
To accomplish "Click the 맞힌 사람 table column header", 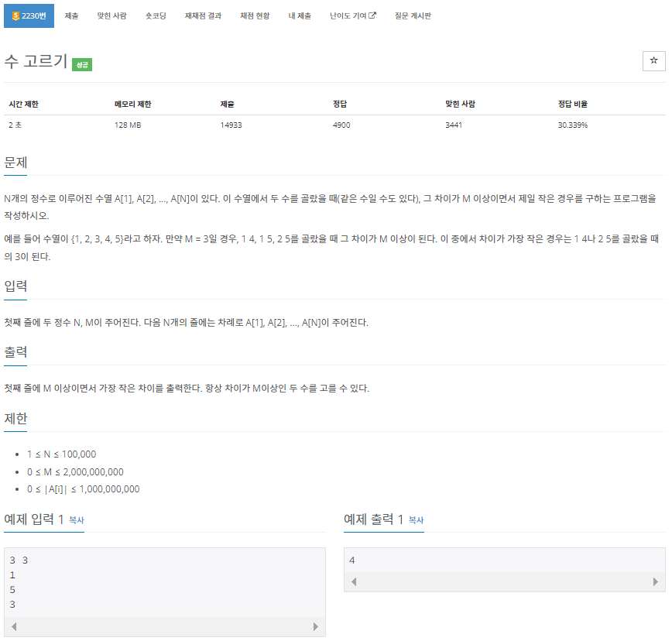I will click(x=461, y=104).
